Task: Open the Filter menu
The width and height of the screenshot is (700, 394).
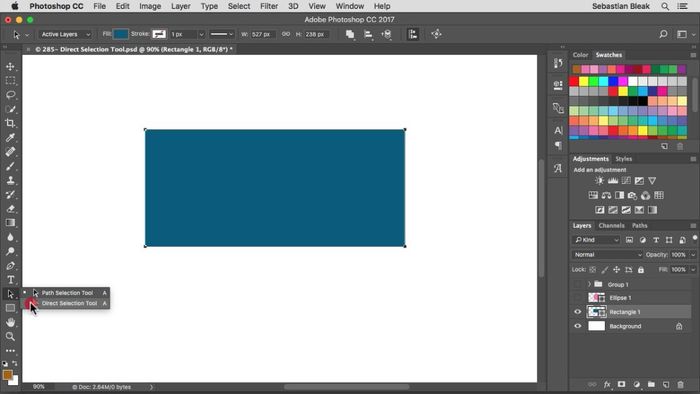Action: (x=269, y=6)
